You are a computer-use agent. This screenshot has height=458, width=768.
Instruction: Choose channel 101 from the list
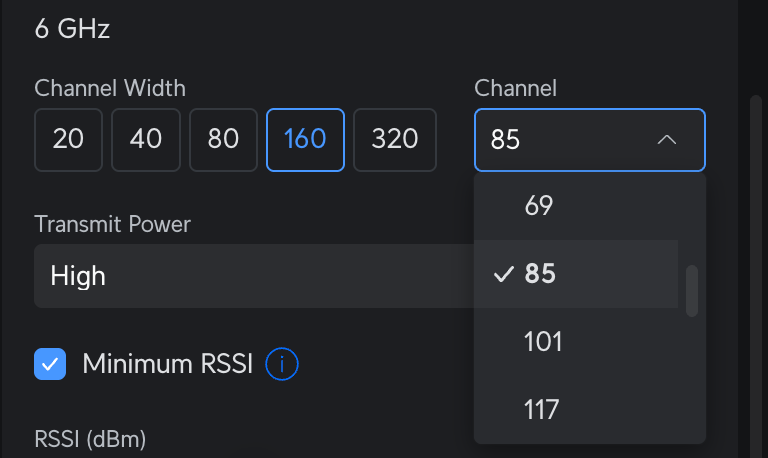pos(543,342)
